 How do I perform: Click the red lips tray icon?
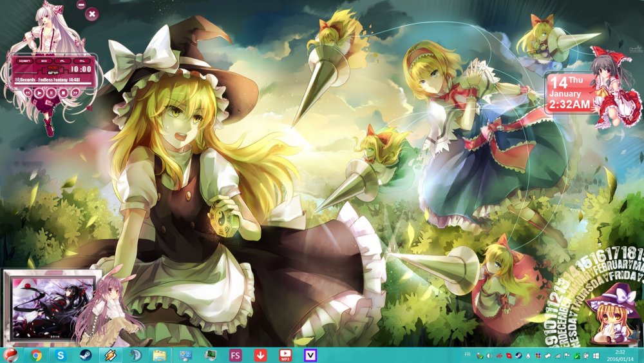[x=509, y=356]
